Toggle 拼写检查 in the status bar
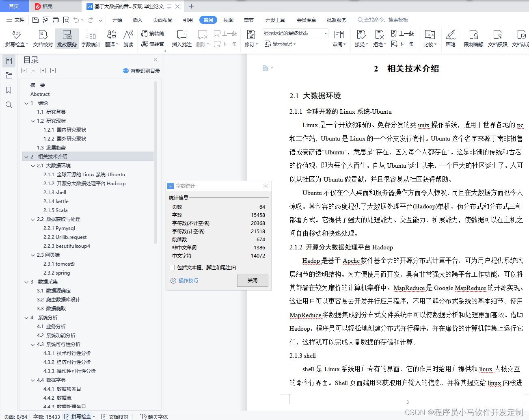This screenshot has height=420, width=529. pyautogui.click(x=80, y=417)
